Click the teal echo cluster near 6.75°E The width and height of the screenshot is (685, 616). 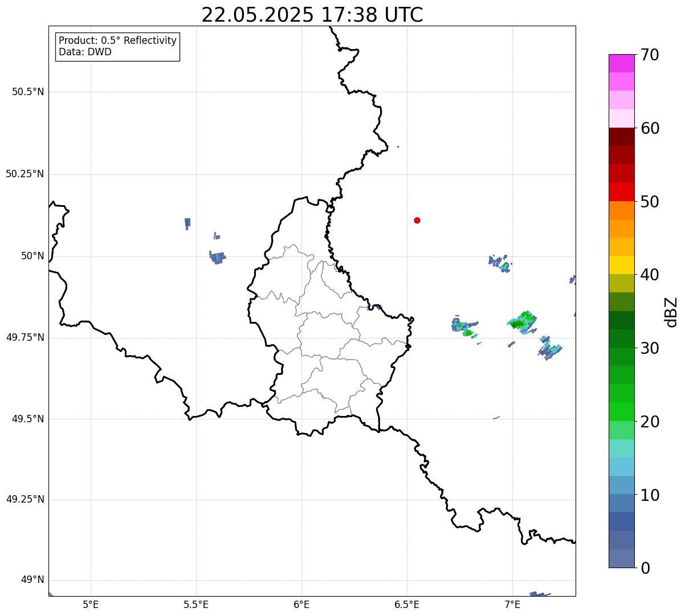tap(463, 327)
